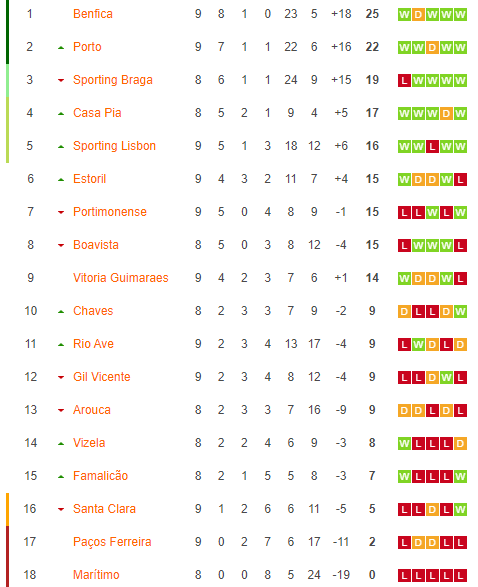Click Portimonense's red downward position arrow
Viewport: 478px width, 587px height.
(x=61, y=212)
